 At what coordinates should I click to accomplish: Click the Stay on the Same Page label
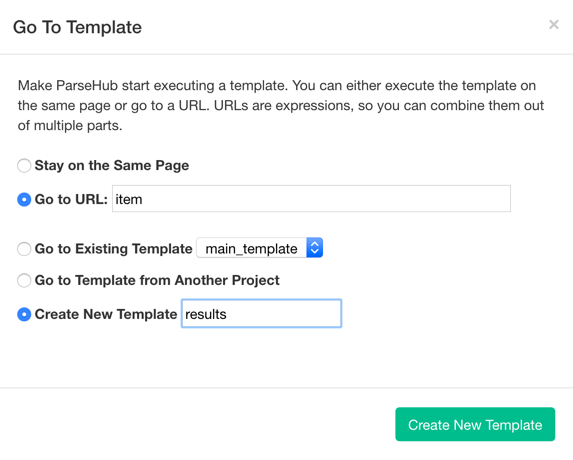112,166
